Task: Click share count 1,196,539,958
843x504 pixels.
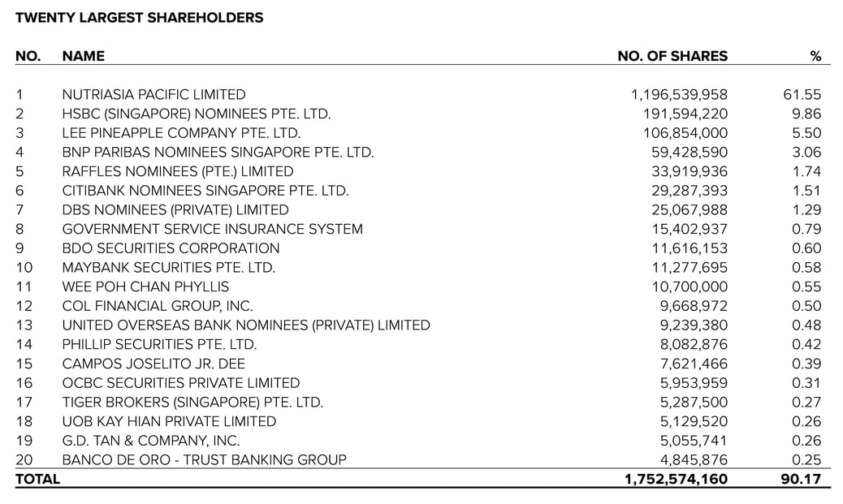Action: pyautogui.click(x=679, y=95)
